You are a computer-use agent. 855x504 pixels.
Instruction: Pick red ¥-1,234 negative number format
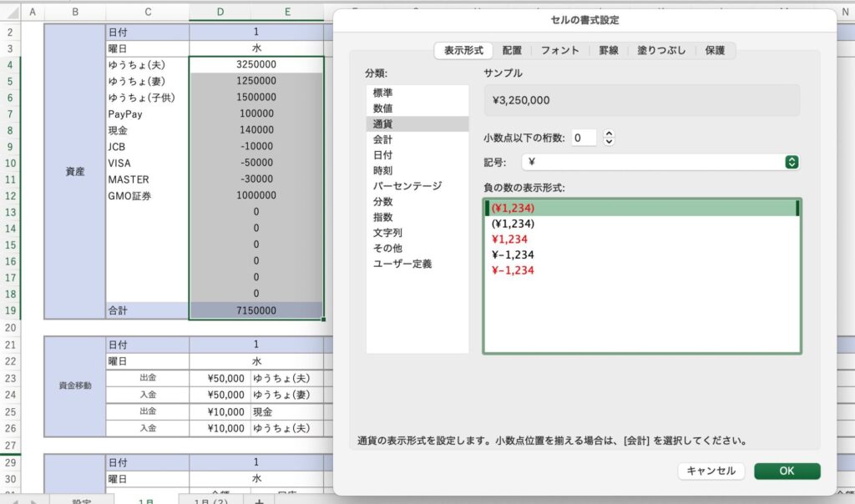(x=514, y=270)
